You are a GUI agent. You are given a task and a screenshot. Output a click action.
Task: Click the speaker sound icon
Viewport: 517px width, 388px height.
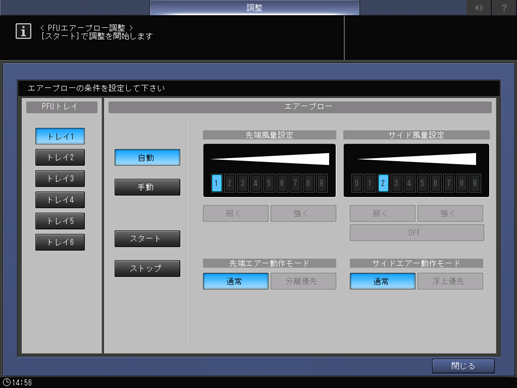click(x=479, y=7)
